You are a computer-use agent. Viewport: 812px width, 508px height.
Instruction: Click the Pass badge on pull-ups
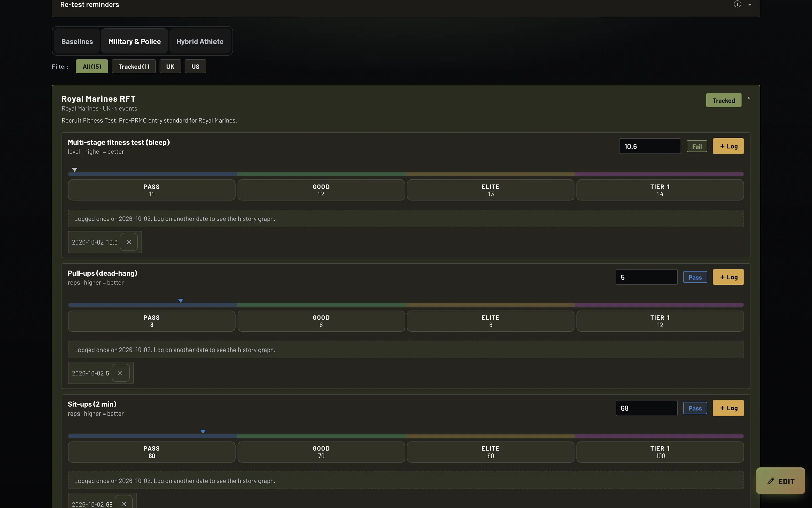point(695,277)
